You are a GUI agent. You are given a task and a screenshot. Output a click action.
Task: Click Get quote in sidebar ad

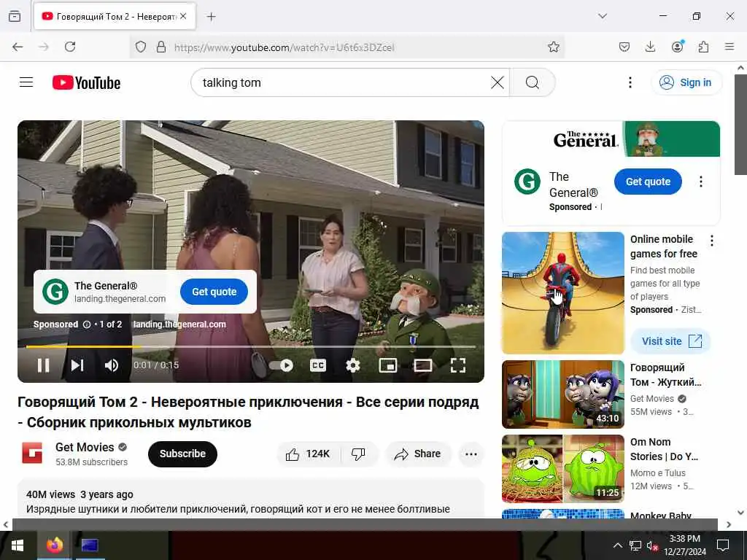[x=648, y=182]
